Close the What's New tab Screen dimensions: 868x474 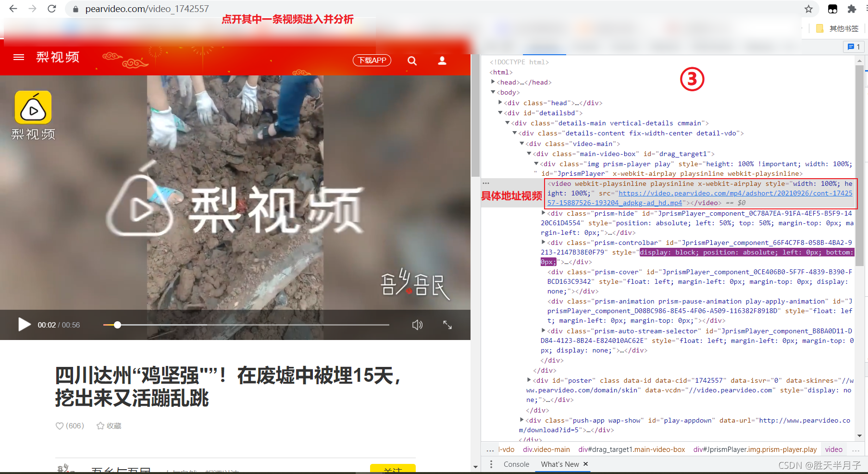[x=586, y=464]
